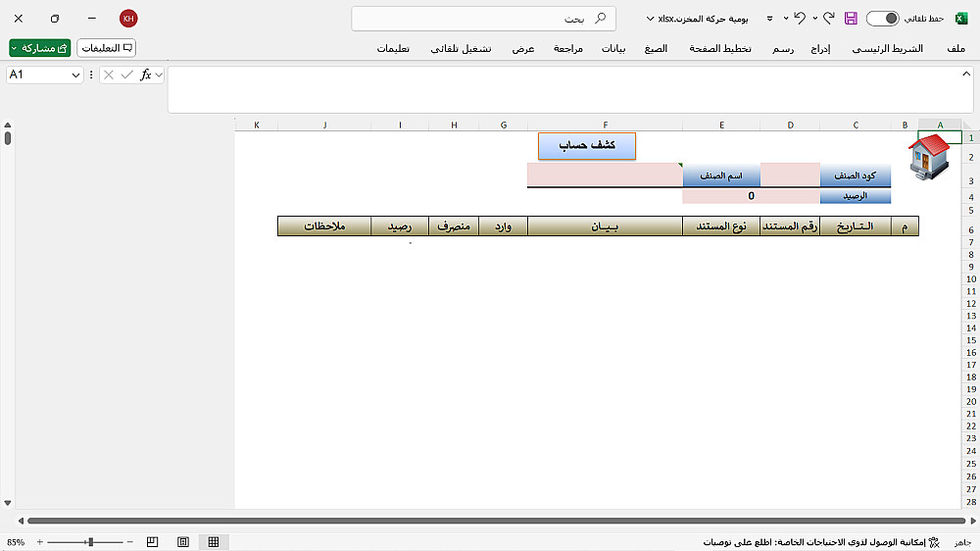Switch to Page Layout view

point(182,541)
